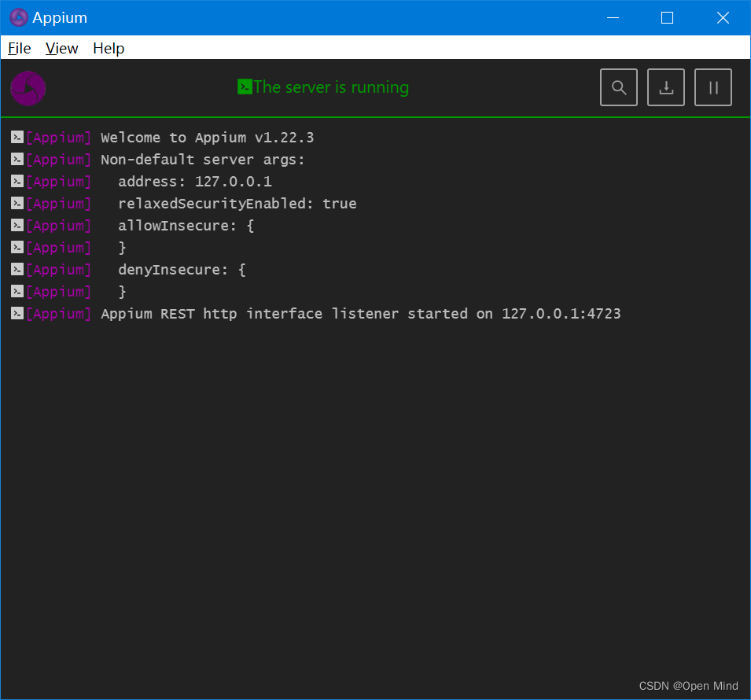This screenshot has width=751, height=700.
Task: Click the Appium title bar app icon
Action: [19, 18]
